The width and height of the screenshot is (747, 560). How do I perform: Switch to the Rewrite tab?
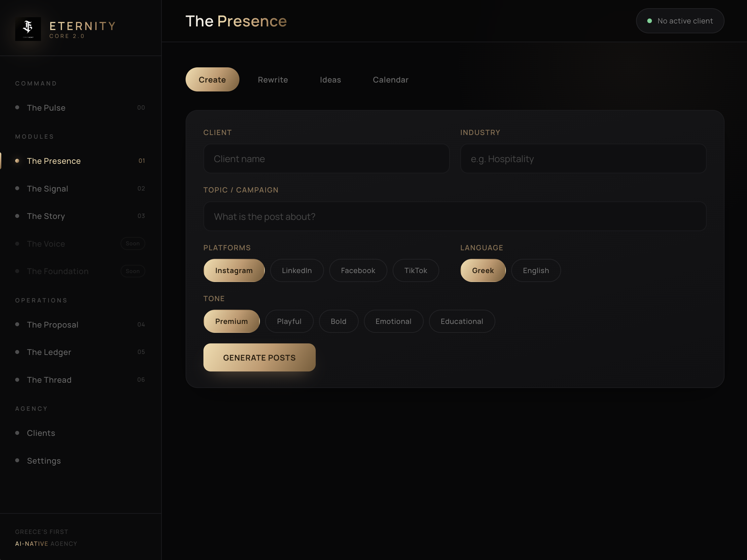tap(273, 80)
